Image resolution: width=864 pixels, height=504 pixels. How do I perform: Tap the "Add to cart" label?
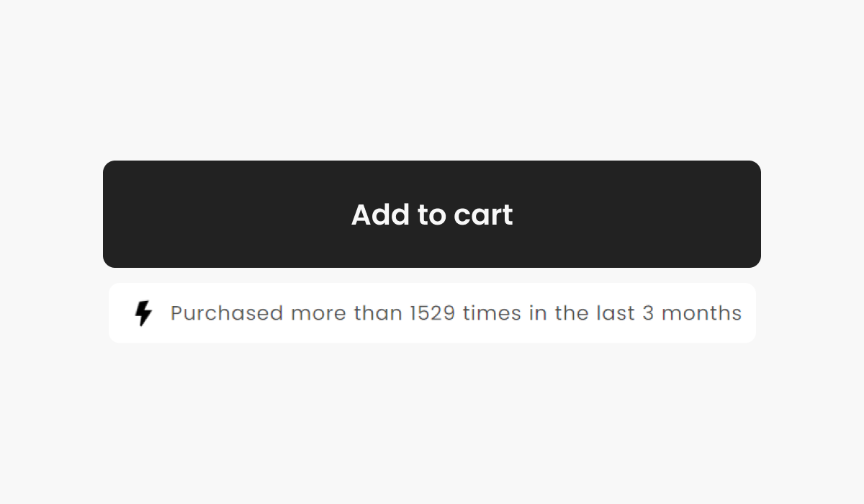coord(432,215)
